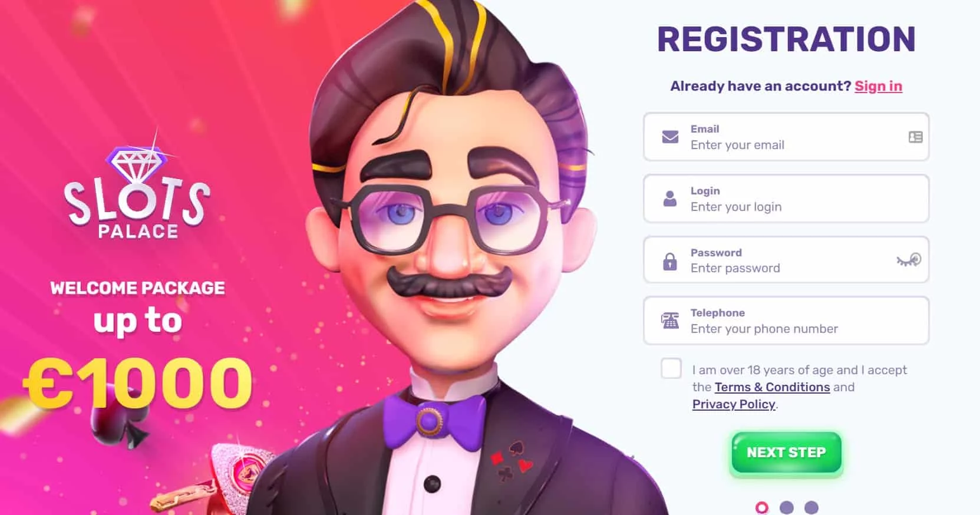Image resolution: width=980 pixels, height=515 pixels.
Task: Click the contact card autofill icon
Action: click(915, 137)
